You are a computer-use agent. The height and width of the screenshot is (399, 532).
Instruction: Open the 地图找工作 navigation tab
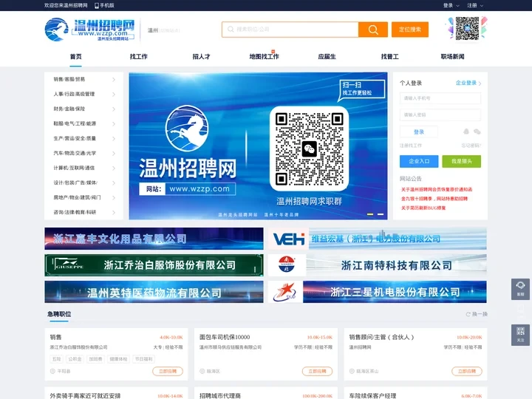click(x=264, y=57)
